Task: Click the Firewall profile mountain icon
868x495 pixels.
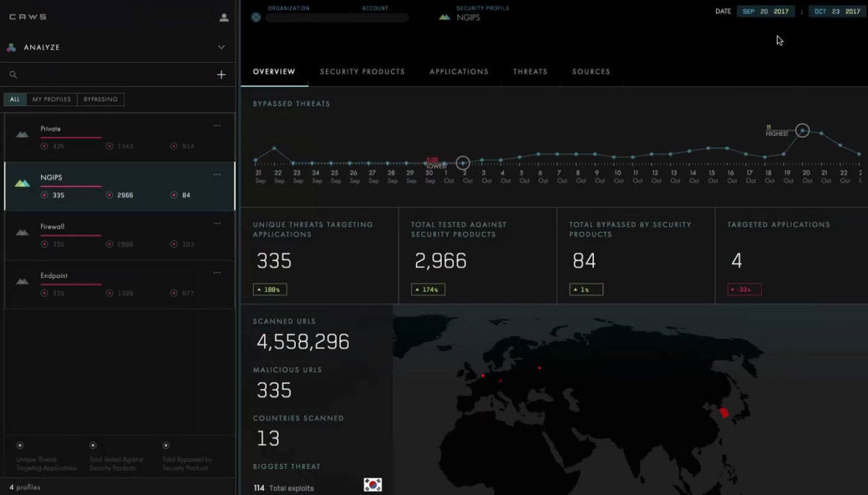Action: tap(22, 232)
